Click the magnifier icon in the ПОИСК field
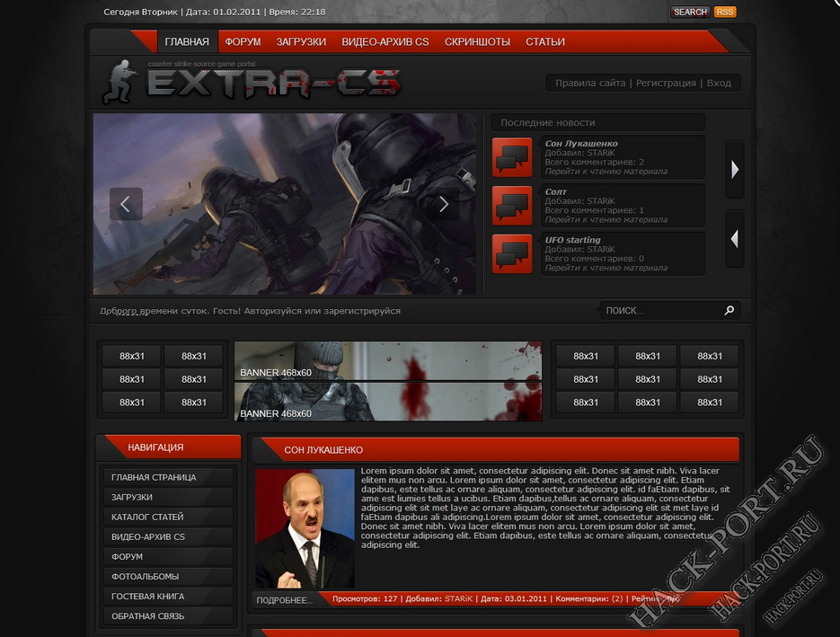 [729, 310]
